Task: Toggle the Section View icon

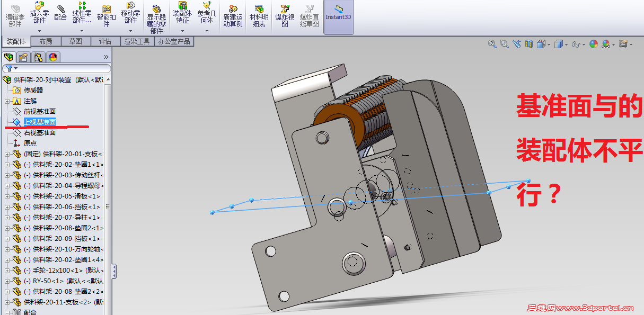Action: 529,44
